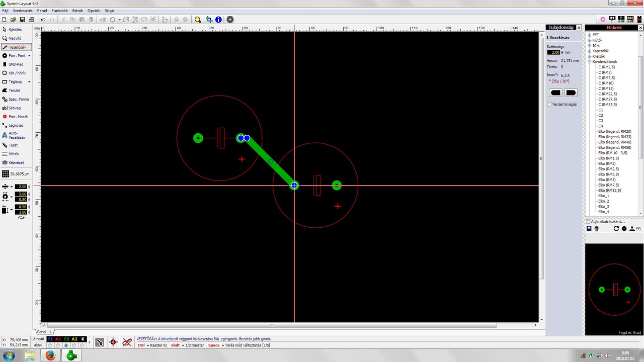The width and height of the screenshot is (644, 362).
Task: Set A1 as the active layer
Action: [x=58, y=345]
